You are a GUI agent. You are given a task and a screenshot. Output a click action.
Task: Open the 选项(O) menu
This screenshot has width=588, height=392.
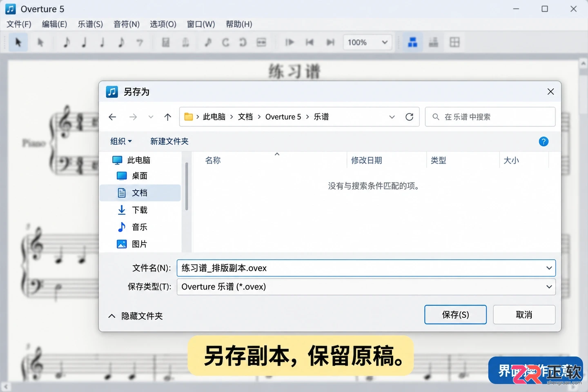click(163, 24)
